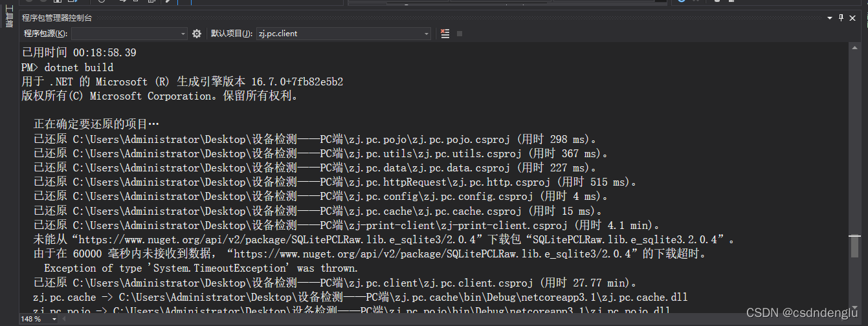Click the 默认项目(J) label
The width and height of the screenshot is (868, 326).
tap(232, 34)
